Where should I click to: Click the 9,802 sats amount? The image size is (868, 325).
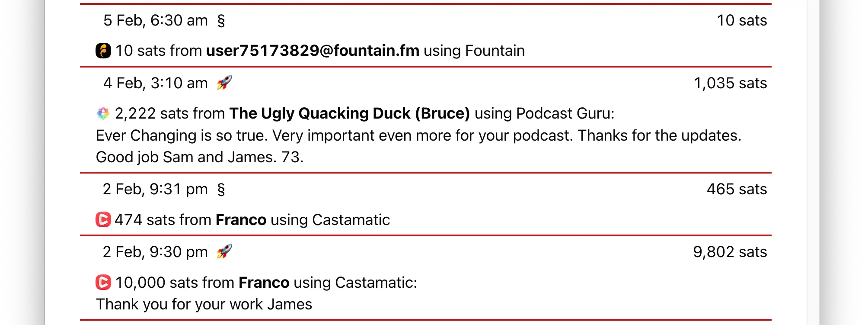pos(730,252)
